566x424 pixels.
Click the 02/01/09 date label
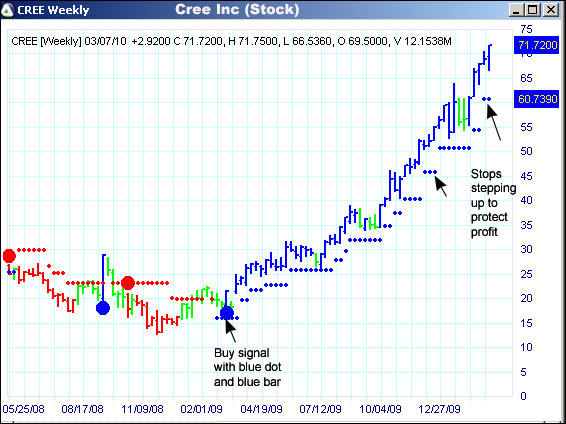[x=201, y=409]
